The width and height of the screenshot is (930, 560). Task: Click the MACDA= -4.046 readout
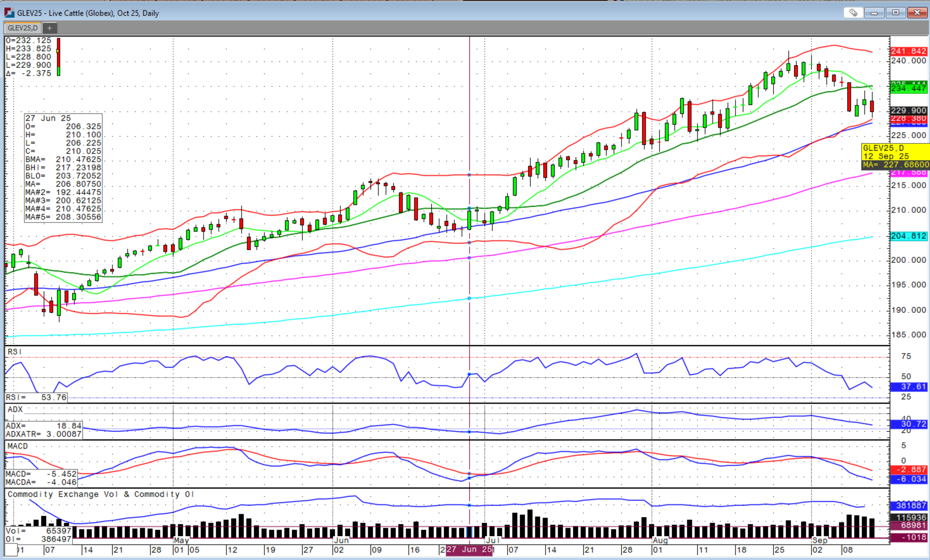[41, 482]
